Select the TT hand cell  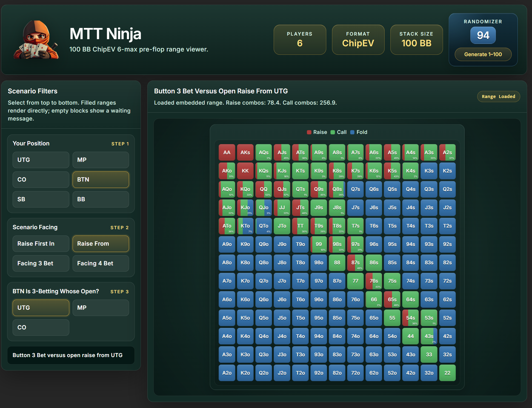pyautogui.click(x=300, y=226)
